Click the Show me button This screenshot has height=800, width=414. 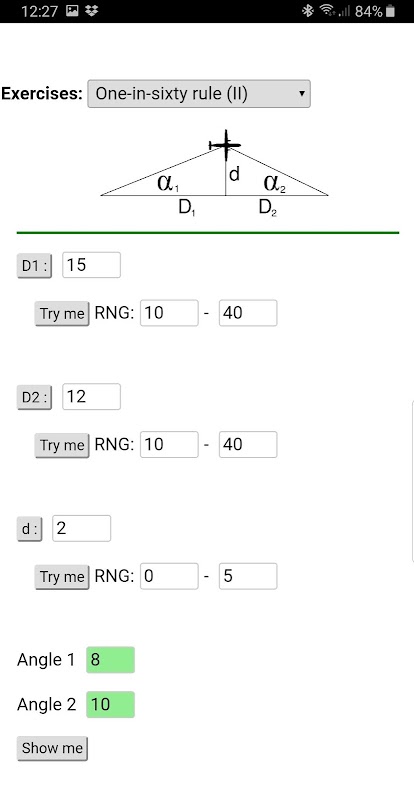pyautogui.click(x=52, y=748)
